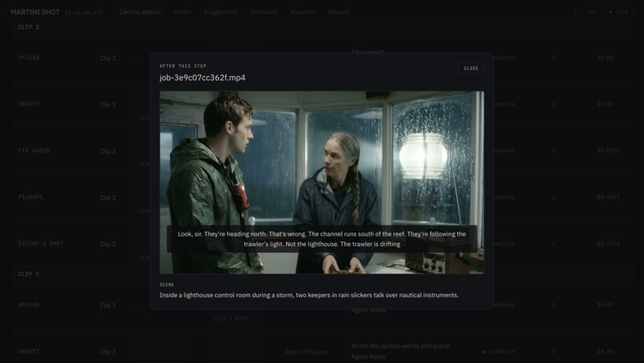Click Add to final cut for Clip 3
The height and width of the screenshot is (363, 644).
pos(306,352)
